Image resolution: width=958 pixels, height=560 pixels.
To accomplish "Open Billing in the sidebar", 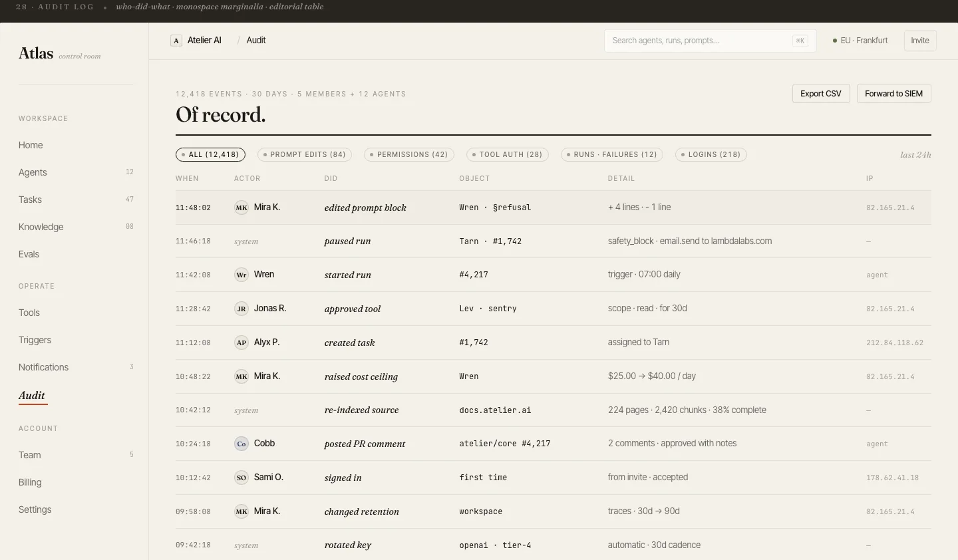I will click(x=76, y=482).
